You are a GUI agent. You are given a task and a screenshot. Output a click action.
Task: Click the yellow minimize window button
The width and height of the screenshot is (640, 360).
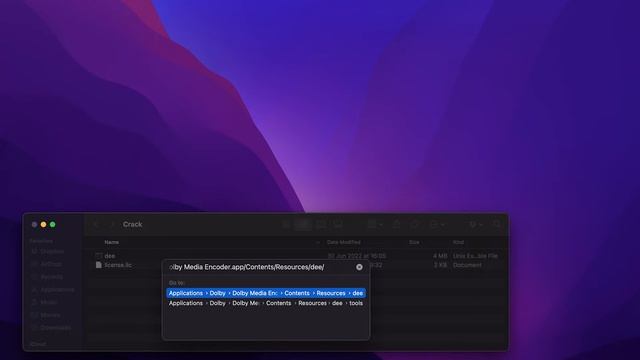click(43, 224)
